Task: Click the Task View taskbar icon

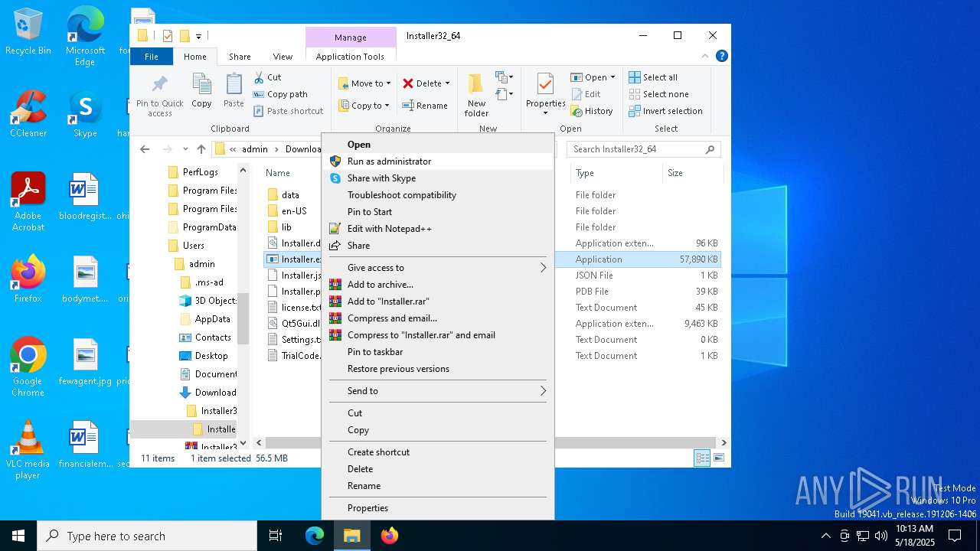Action: click(x=276, y=536)
